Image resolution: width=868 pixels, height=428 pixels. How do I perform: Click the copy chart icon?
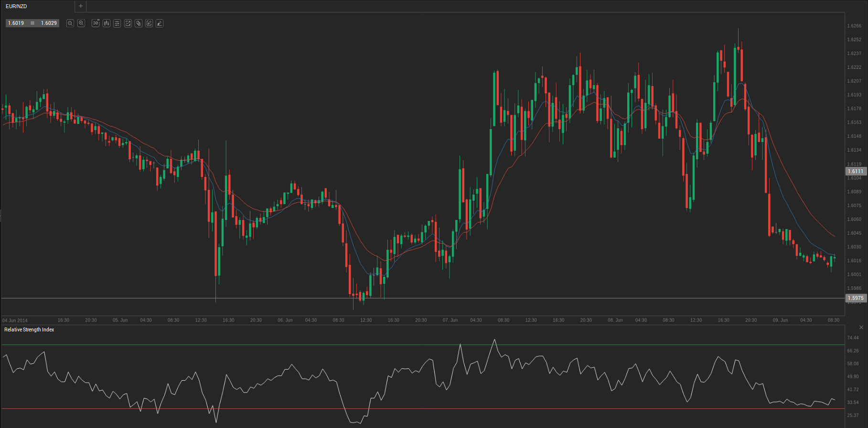coord(139,23)
